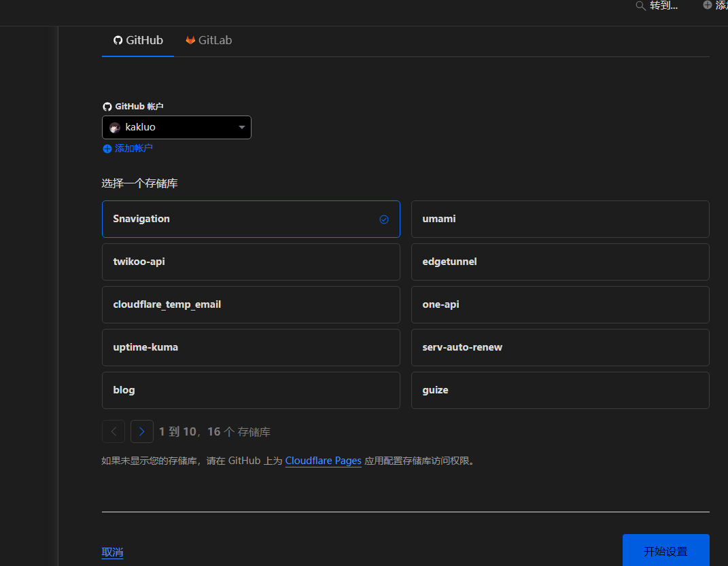The image size is (728, 566).
Task: Go to next page of repositories
Action: click(x=142, y=431)
